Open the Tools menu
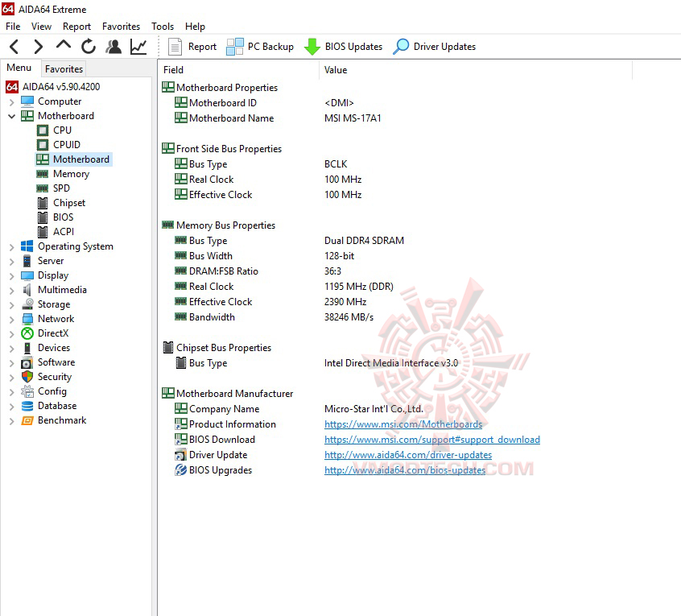Viewport: 681px width, 616px height. tap(163, 26)
